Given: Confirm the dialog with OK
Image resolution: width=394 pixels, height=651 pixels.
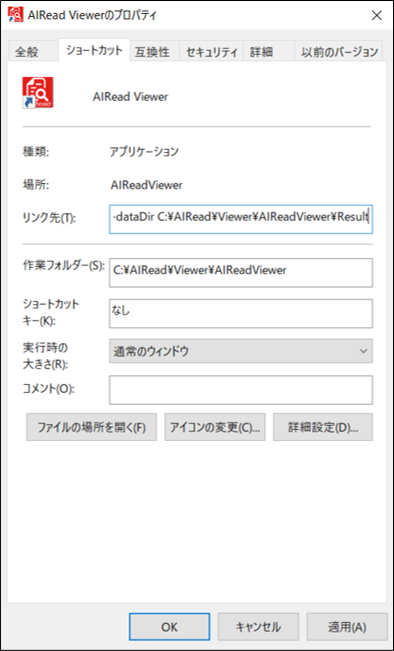Looking at the screenshot, I should [x=169, y=627].
